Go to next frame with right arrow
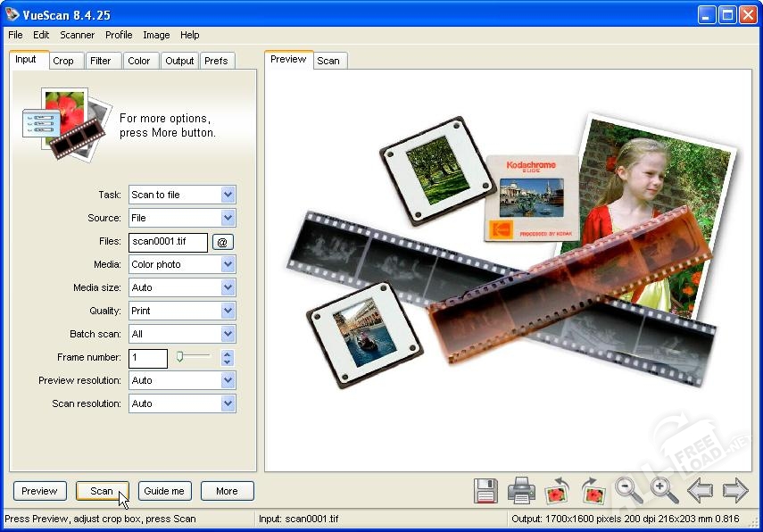Image resolution: width=763 pixels, height=532 pixels. (x=735, y=490)
